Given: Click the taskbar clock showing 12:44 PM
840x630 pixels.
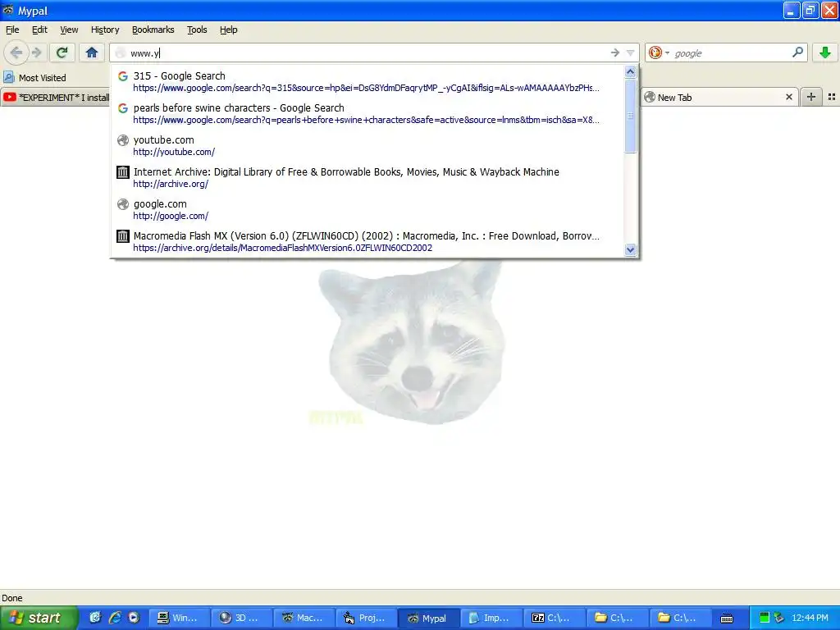Looking at the screenshot, I should [810, 618].
